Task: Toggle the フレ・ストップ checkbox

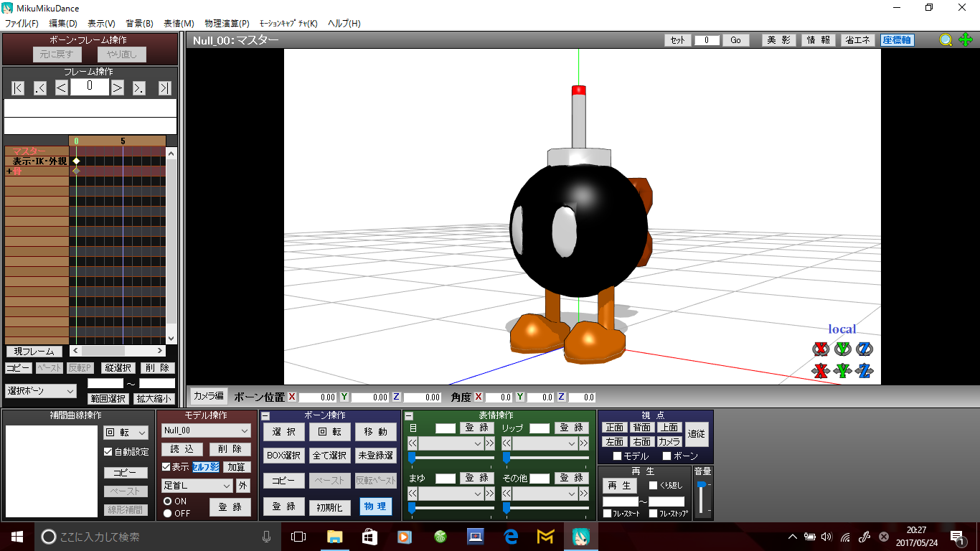Action: click(x=654, y=514)
